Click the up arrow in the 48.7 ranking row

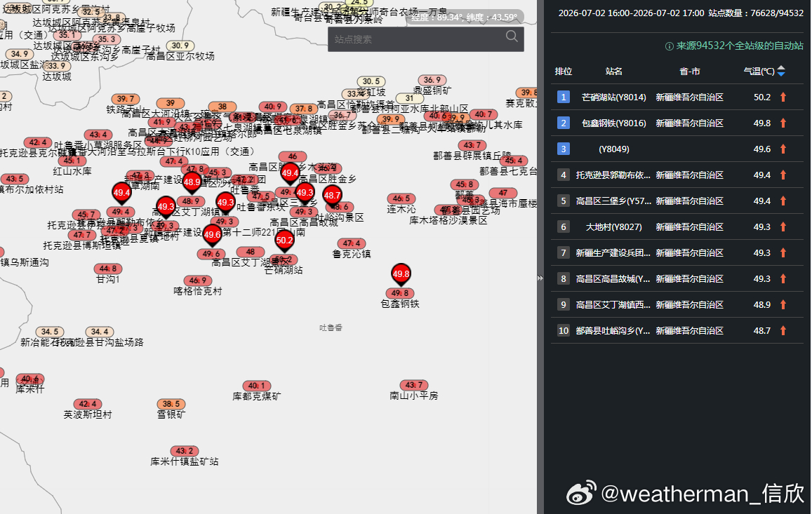tap(783, 330)
